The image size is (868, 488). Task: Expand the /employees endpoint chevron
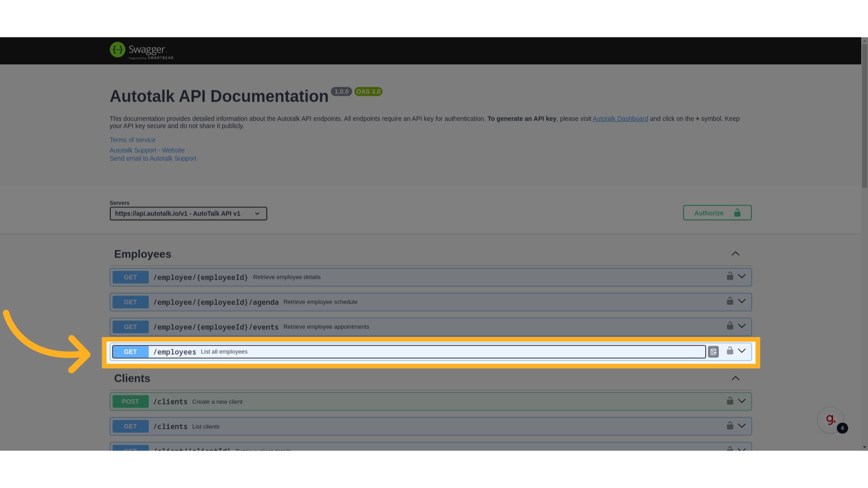click(x=742, y=351)
